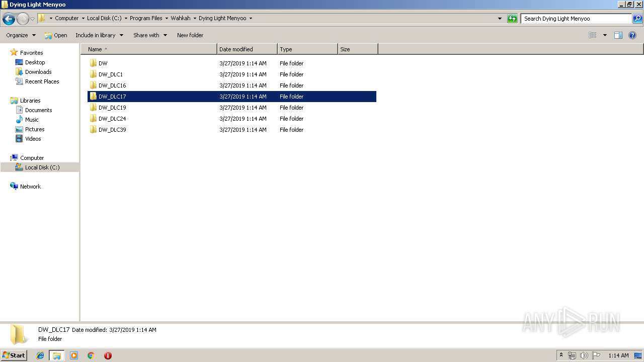Select the DW_DLC1 folder icon
The width and height of the screenshot is (644, 362).
click(93, 74)
